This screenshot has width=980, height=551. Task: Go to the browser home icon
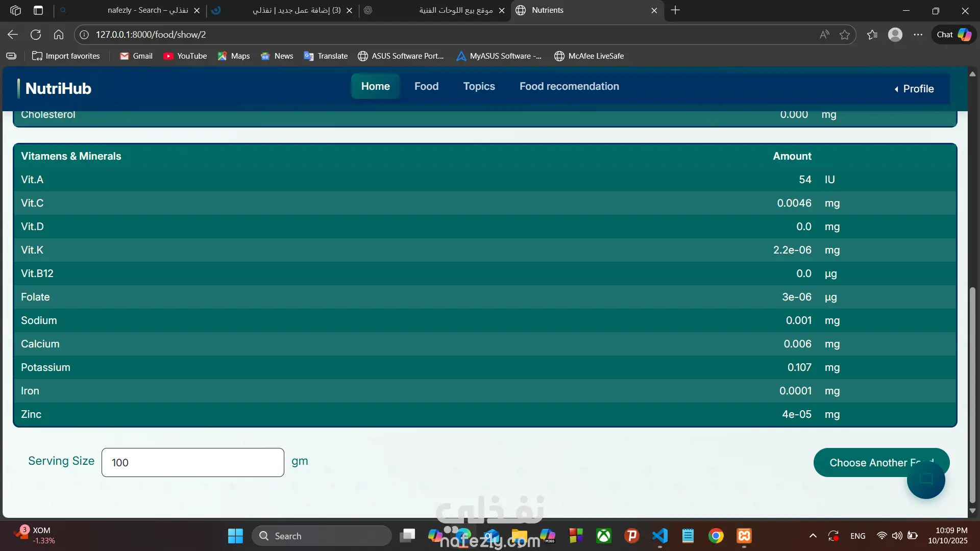click(x=59, y=35)
